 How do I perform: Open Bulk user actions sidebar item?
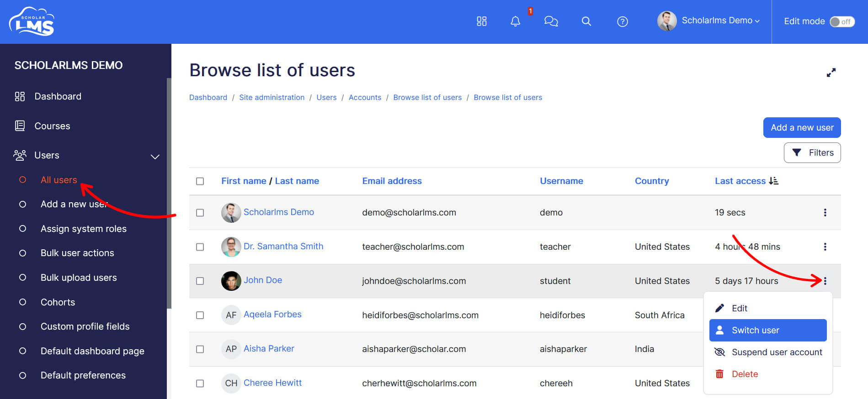pyautogui.click(x=77, y=253)
